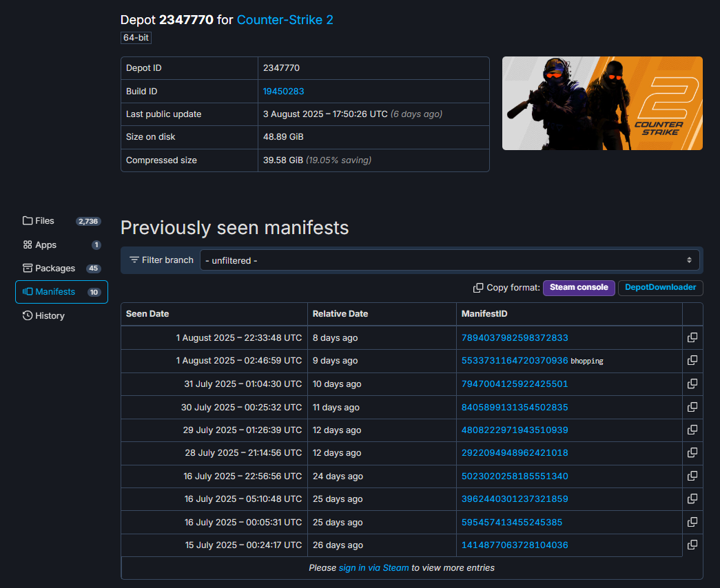This screenshot has width=720, height=588.
Task: Click the filter funnel icon beside Filter branch
Action: click(135, 260)
